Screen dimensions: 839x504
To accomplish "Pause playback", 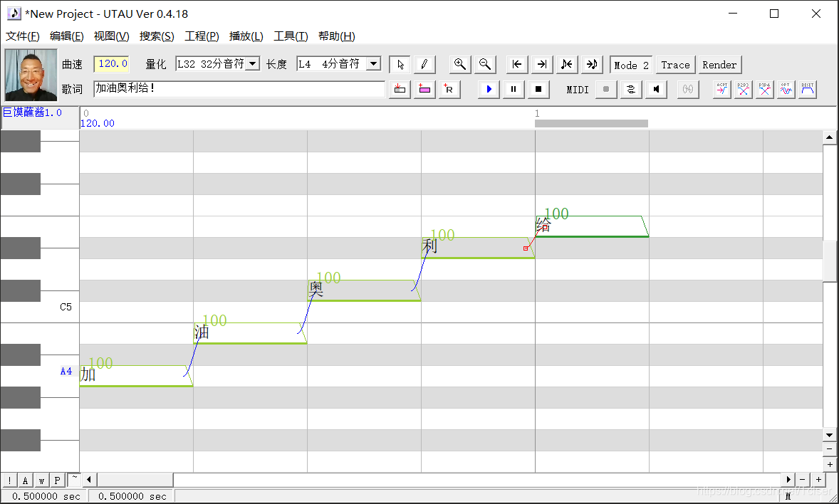I will 514,90.
